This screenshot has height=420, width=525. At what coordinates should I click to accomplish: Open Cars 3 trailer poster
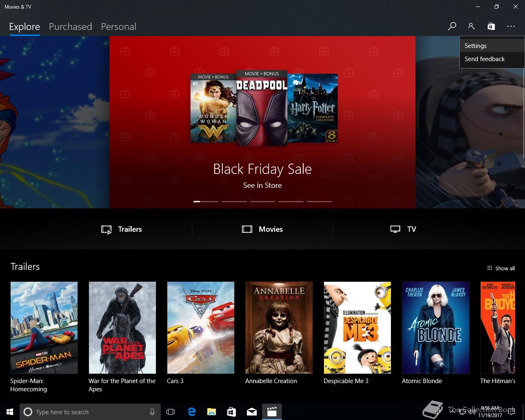point(201,328)
